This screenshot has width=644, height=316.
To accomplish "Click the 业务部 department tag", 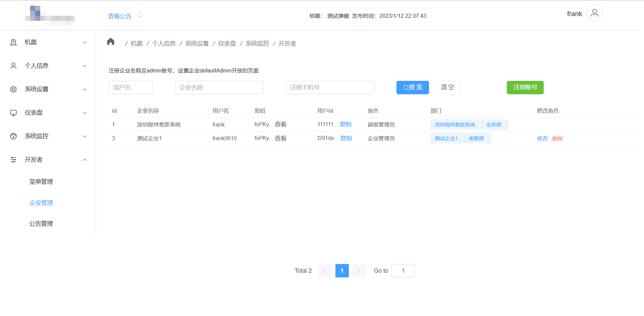I will pos(495,124).
